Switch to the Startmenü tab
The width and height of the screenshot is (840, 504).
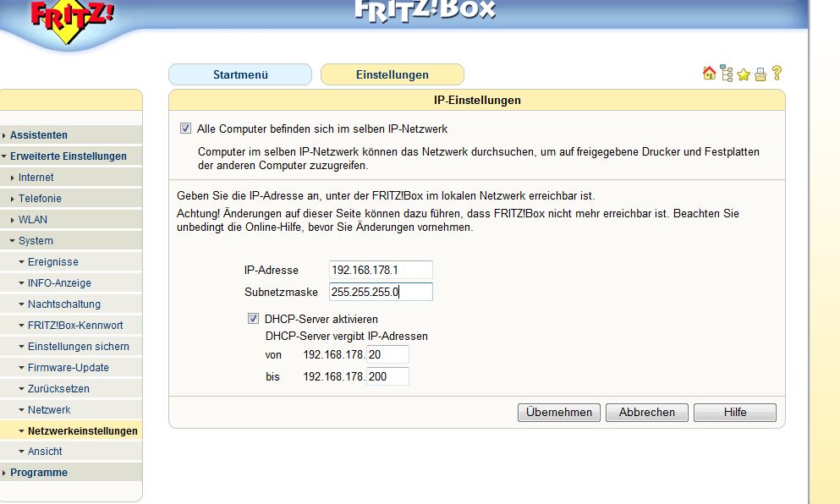(240, 74)
